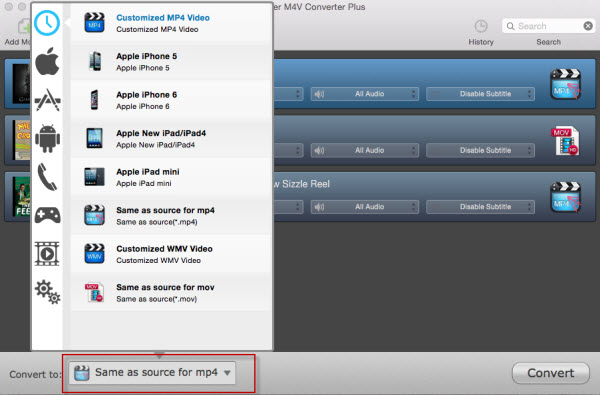Choose Customized MP4 Video profile
This screenshot has width=600, height=395.
(171, 23)
